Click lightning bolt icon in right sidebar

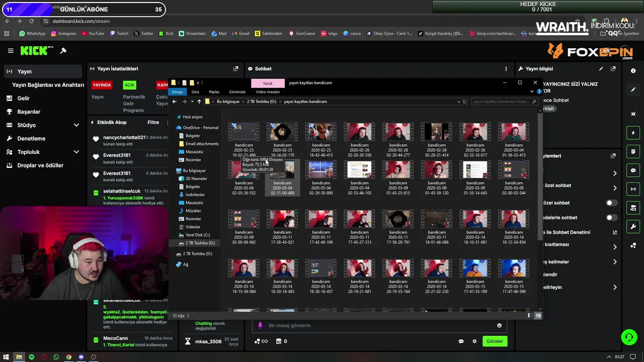[x=633, y=133]
